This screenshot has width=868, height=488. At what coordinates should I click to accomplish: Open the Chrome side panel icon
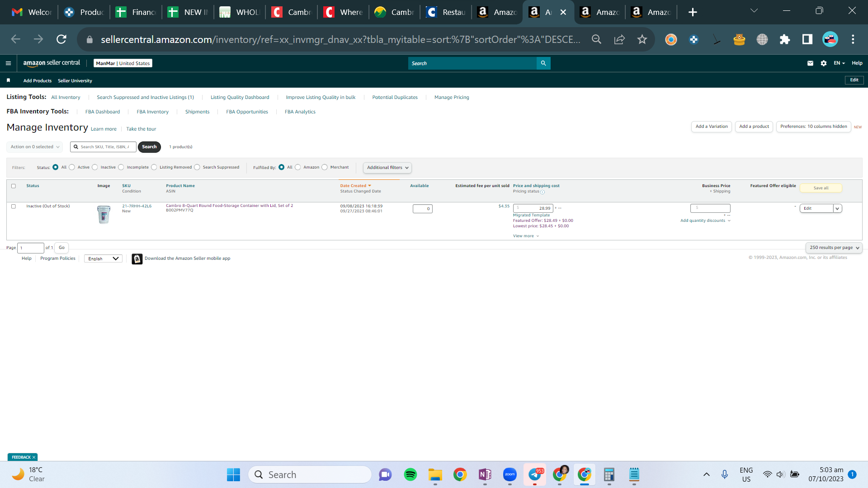pyautogui.click(x=807, y=39)
